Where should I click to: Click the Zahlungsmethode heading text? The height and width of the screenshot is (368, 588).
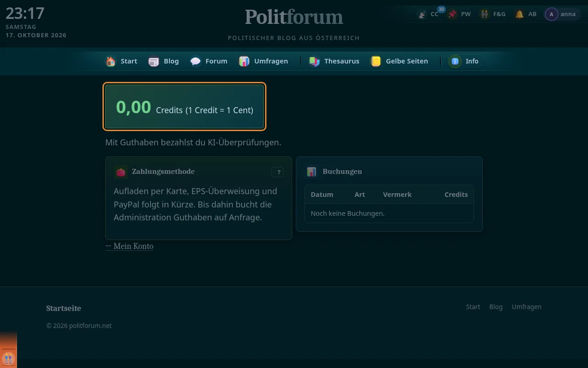(x=163, y=172)
